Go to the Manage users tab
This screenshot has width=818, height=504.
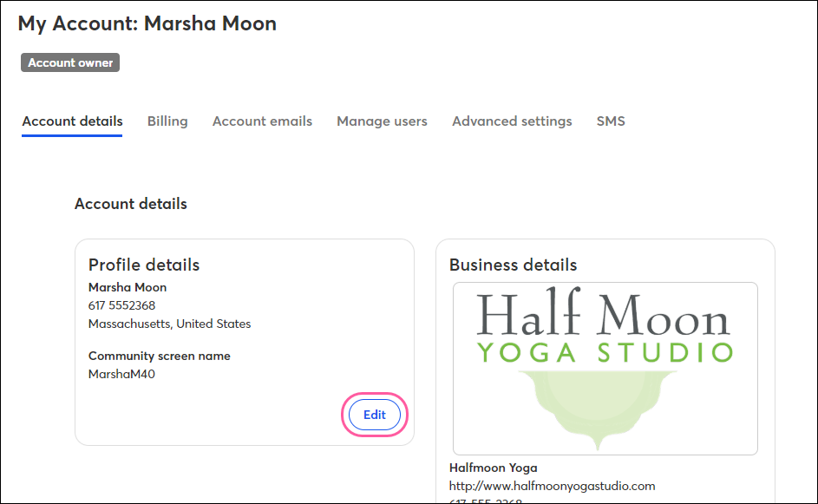click(x=382, y=121)
